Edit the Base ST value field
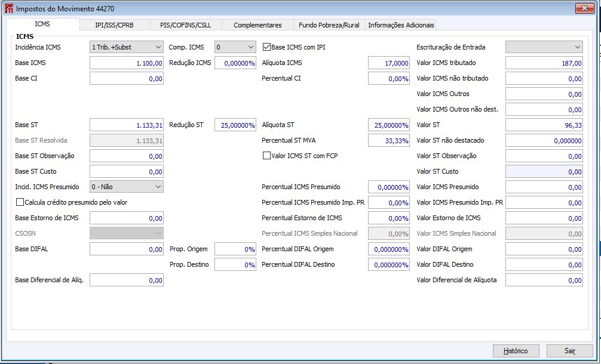This screenshot has width=601, height=364. (127, 125)
